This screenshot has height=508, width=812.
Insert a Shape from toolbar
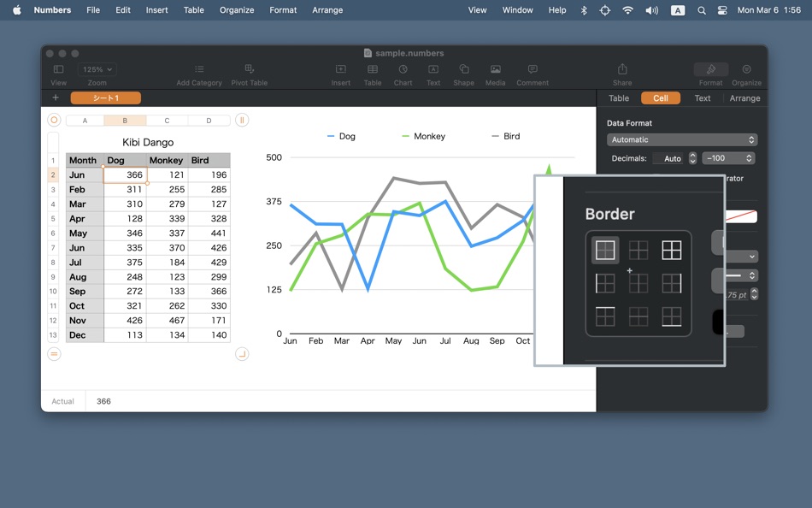tap(464, 69)
